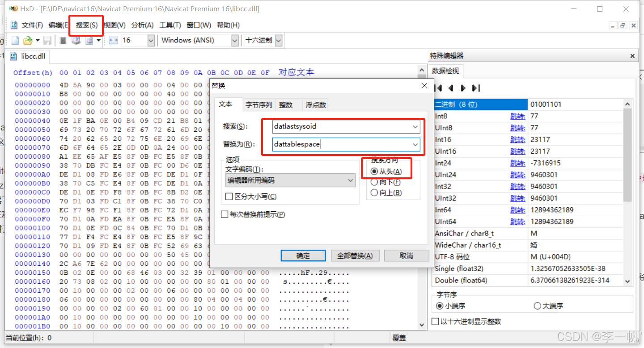Open the 视图(V) menu
Image resolution: width=644 pixels, height=348 pixels.
pyautogui.click(x=114, y=25)
